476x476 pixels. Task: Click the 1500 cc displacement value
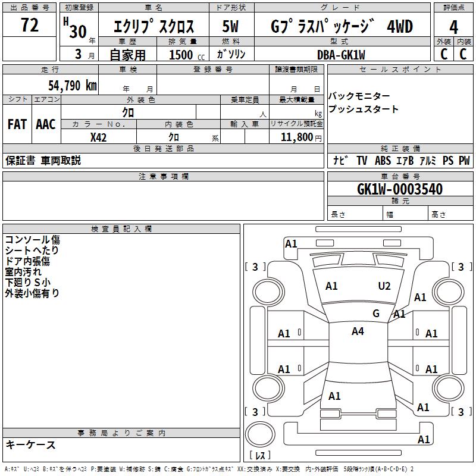pos(186,55)
